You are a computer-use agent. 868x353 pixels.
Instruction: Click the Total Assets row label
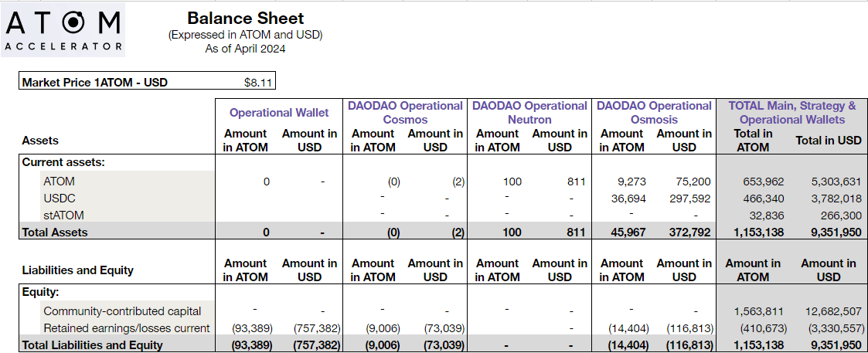pyautogui.click(x=55, y=232)
